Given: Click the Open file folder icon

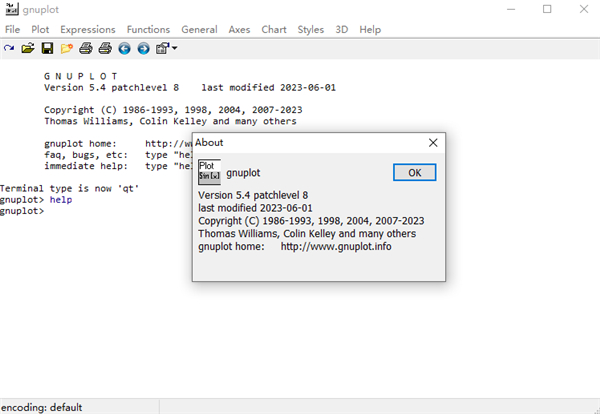Looking at the screenshot, I should coord(28,49).
